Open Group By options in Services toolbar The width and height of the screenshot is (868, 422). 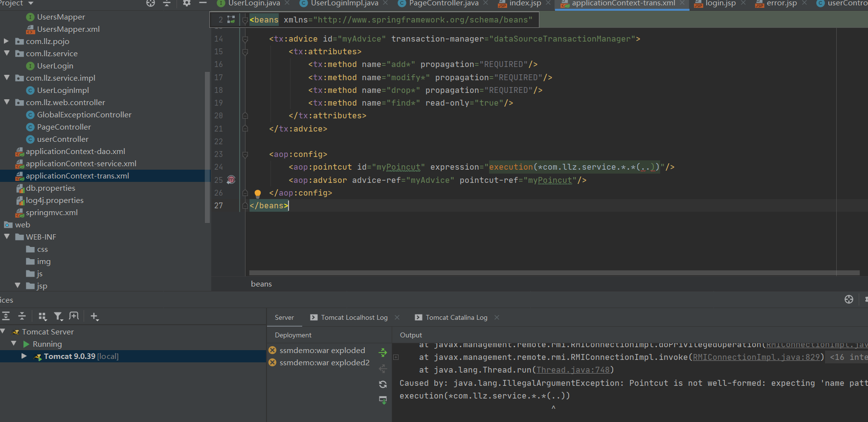(x=43, y=316)
